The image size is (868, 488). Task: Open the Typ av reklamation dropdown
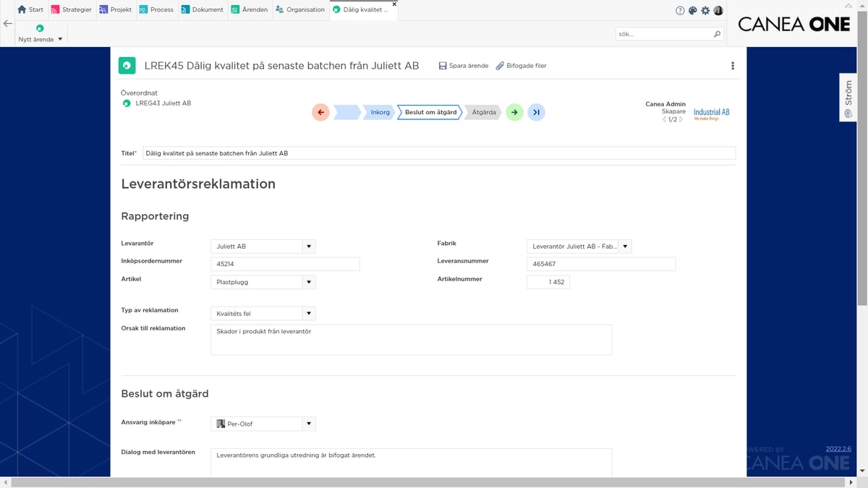(309, 314)
